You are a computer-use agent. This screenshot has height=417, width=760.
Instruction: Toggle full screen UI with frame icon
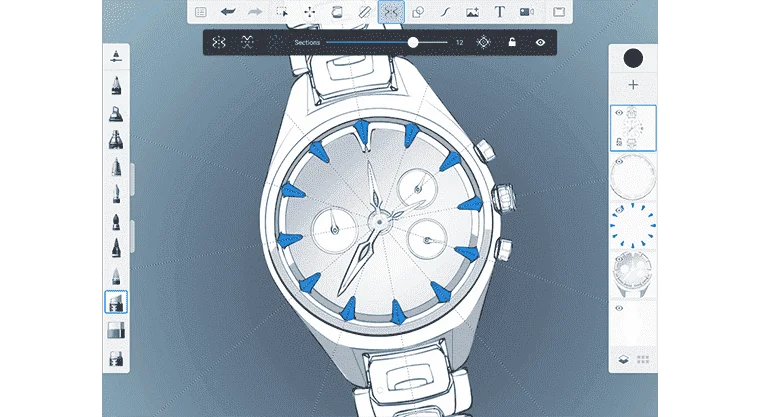(559, 12)
